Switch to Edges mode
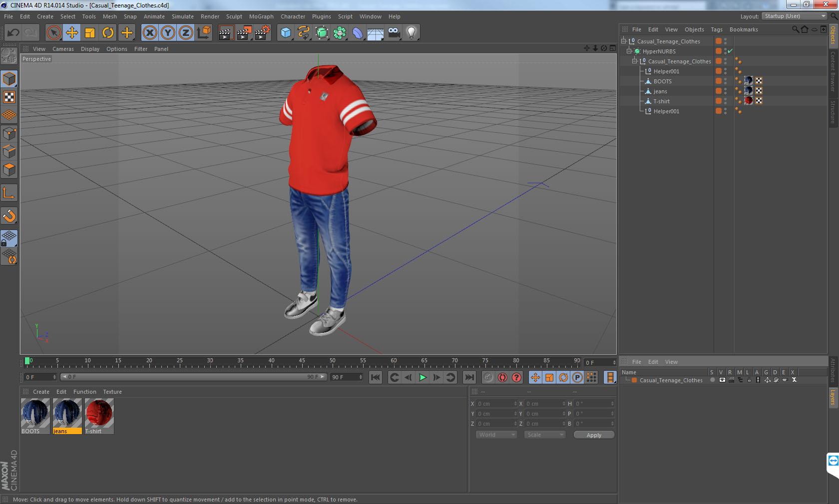The width and height of the screenshot is (839, 504). point(9,151)
